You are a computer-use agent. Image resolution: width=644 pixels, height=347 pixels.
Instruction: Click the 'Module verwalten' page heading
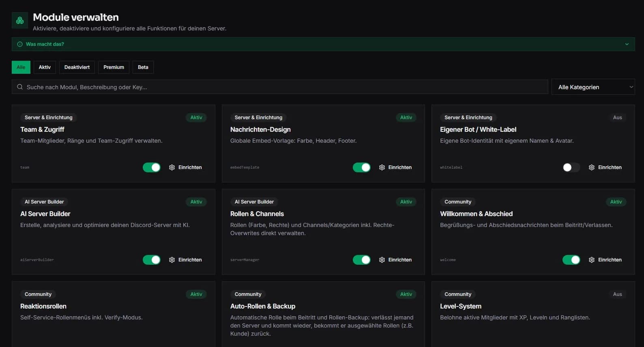coord(76,17)
